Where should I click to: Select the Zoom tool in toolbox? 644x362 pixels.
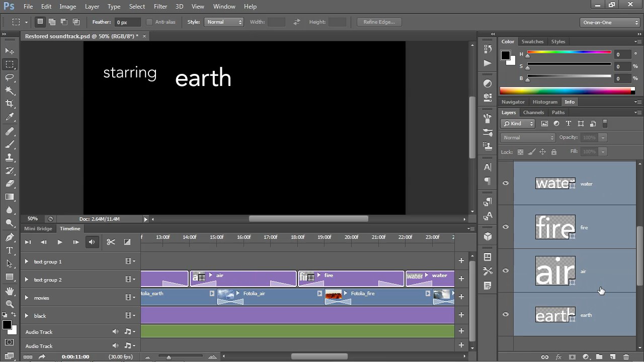click(x=10, y=304)
